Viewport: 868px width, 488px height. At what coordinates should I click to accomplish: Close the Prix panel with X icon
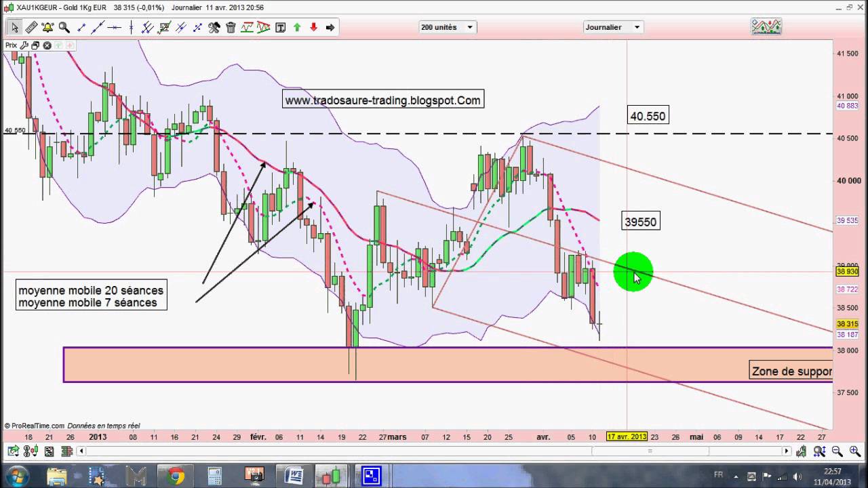(x=47, y=45)
